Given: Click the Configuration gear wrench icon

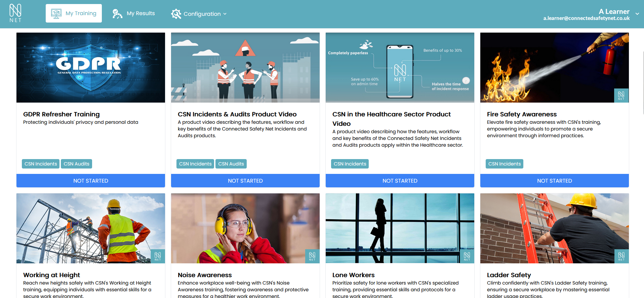Looking at the screenshot, I should [176, 14].
